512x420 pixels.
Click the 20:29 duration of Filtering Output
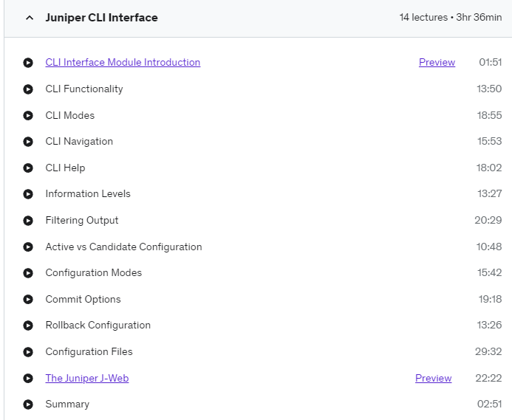pyautogui.click(x=488, y=220)
